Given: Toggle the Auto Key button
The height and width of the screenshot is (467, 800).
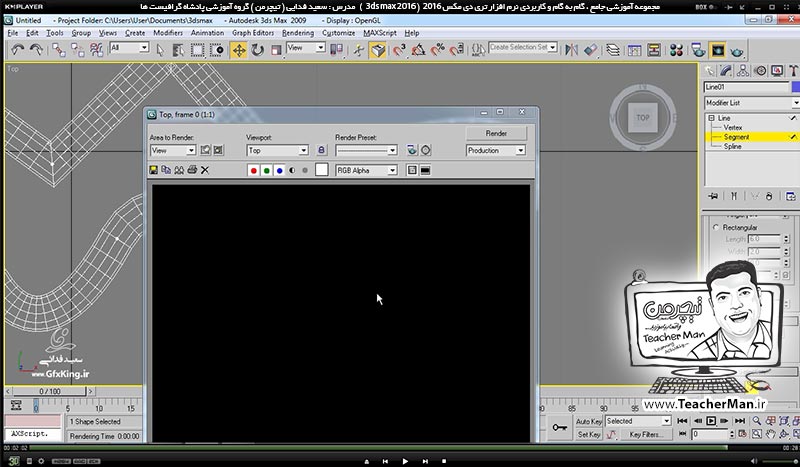Looking at the screenshot, I should pos(589,421).
